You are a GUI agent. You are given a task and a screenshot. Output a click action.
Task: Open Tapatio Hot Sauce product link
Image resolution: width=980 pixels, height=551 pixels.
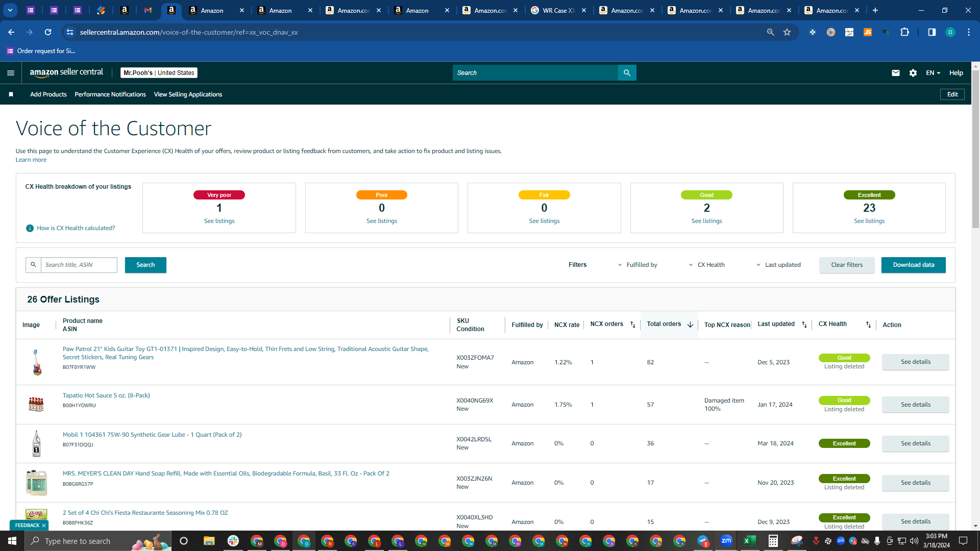tap(106, 395)
